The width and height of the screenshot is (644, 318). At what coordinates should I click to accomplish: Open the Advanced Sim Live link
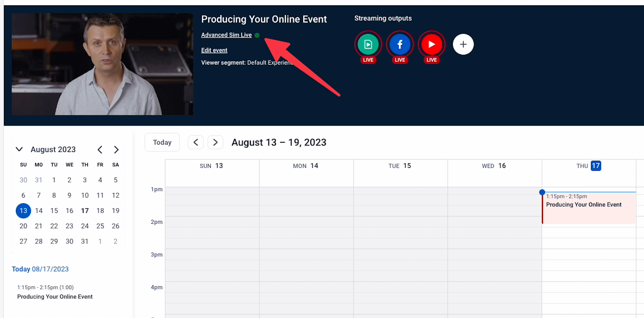click(x=226, y=35)
